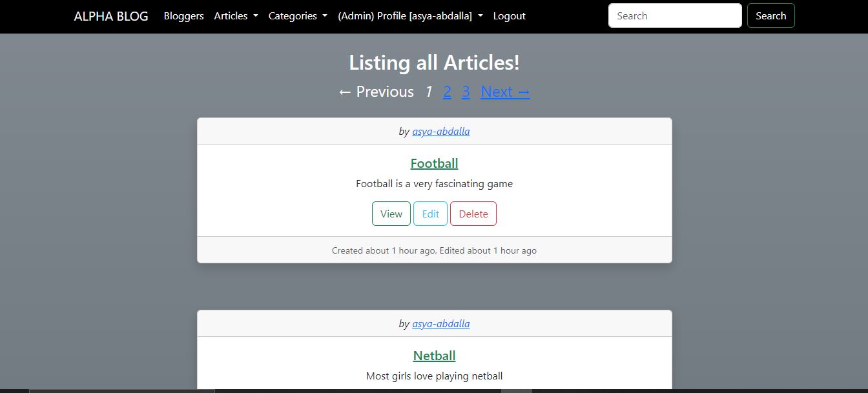The height and width of the screenshot is (393, 868).
Task: Select the Next → pagination link
Action: click(505, 92)
